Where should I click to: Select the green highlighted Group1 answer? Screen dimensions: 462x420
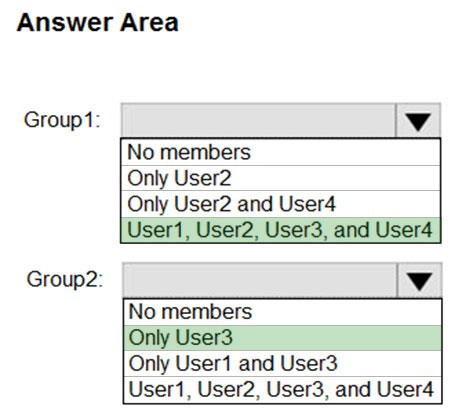point(281,230)
